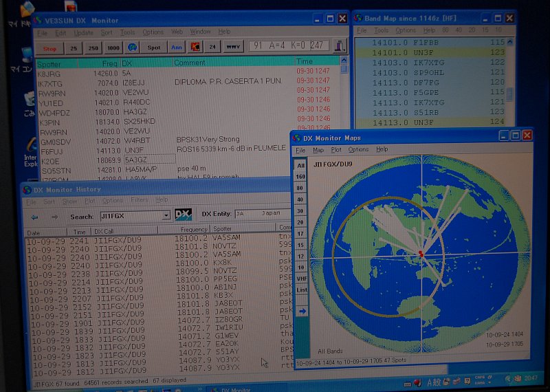Open the Options menu in Band Map window
The height and width of the screenshot is (392, 550).
[406, 30]
